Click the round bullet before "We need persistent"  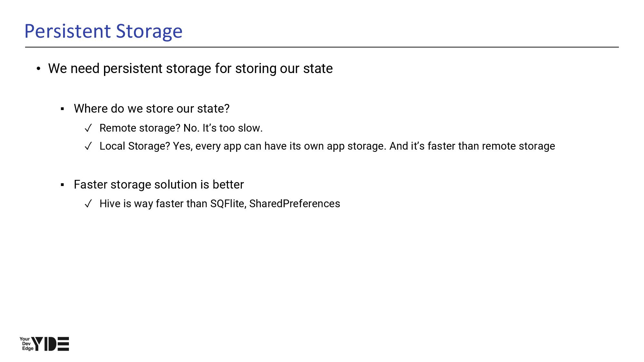point(39,69)
